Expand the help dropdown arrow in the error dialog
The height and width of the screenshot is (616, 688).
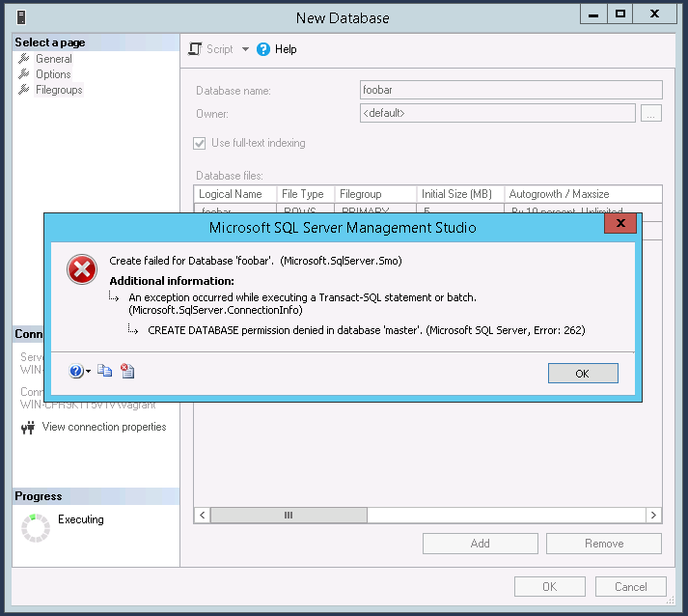click(x=88, y=372)
